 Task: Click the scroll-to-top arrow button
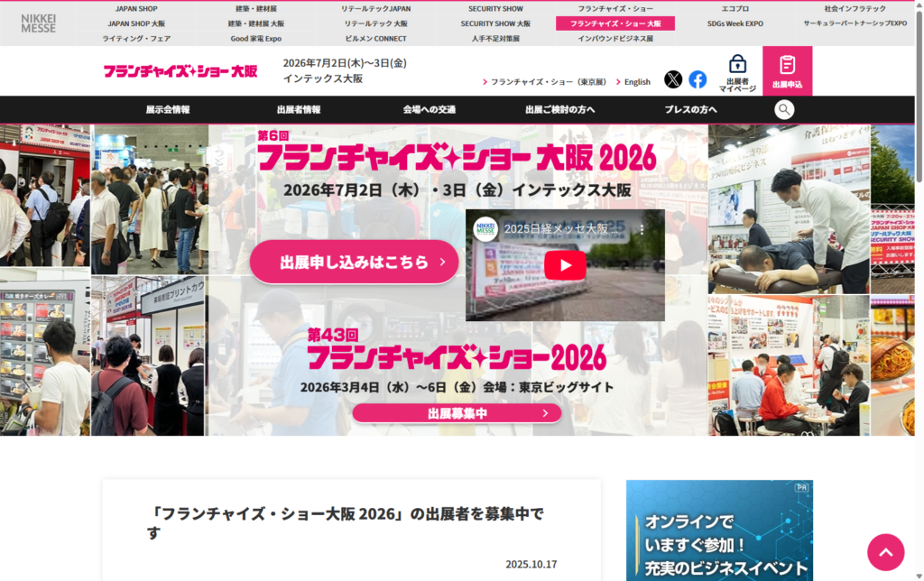click(885, 552)
